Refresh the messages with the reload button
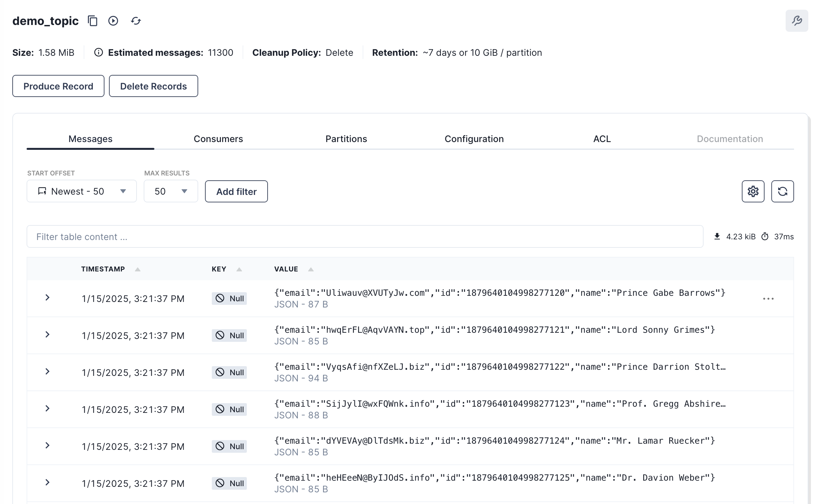 pyautogui.click(x=782, y=191)
